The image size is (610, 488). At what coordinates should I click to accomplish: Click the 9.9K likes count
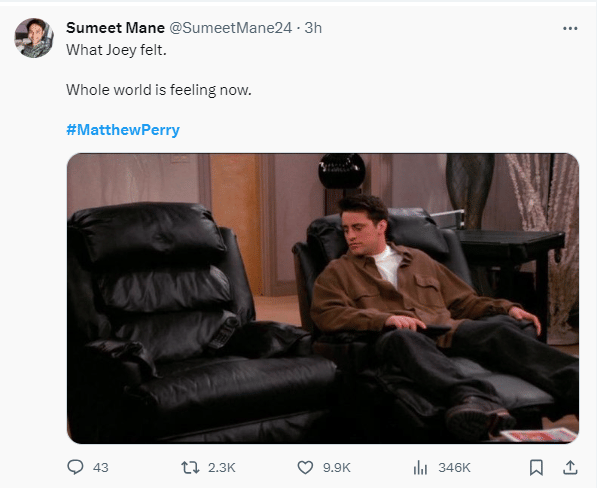click(x=337, y=467)
